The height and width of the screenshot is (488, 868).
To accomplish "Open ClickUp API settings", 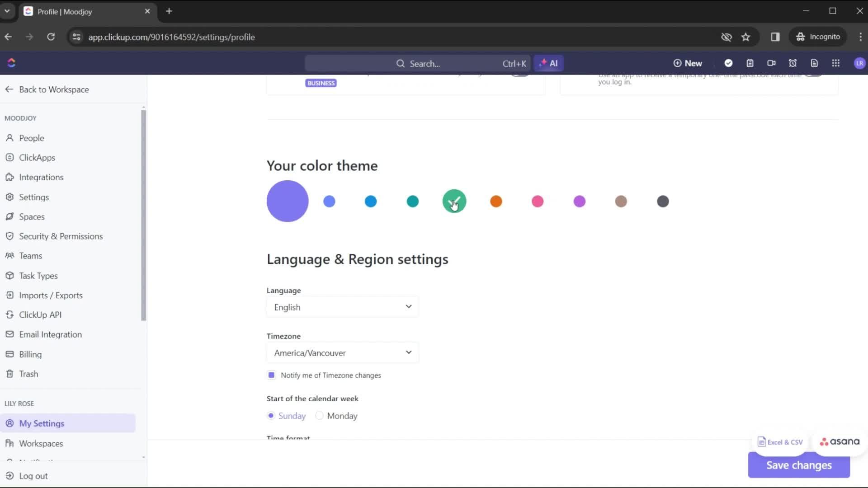I will [x=40, y=314].
